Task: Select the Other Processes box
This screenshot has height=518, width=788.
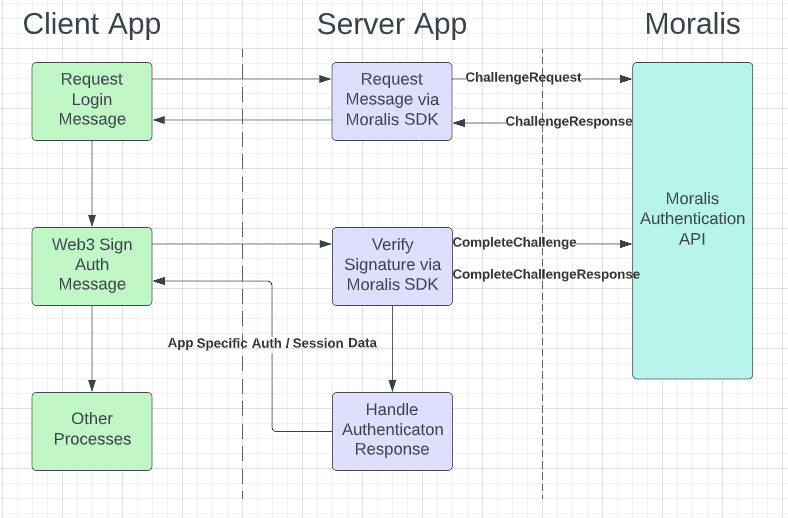Action: pos(92,431)
